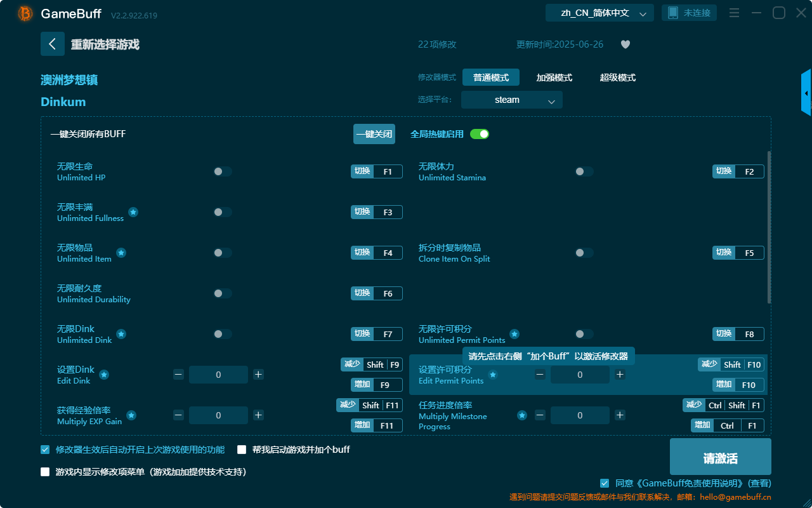Screen dimensions: 812x508
Task: Click the F2 hotkey for Unlimited Stamina
Action: (738, 171)
